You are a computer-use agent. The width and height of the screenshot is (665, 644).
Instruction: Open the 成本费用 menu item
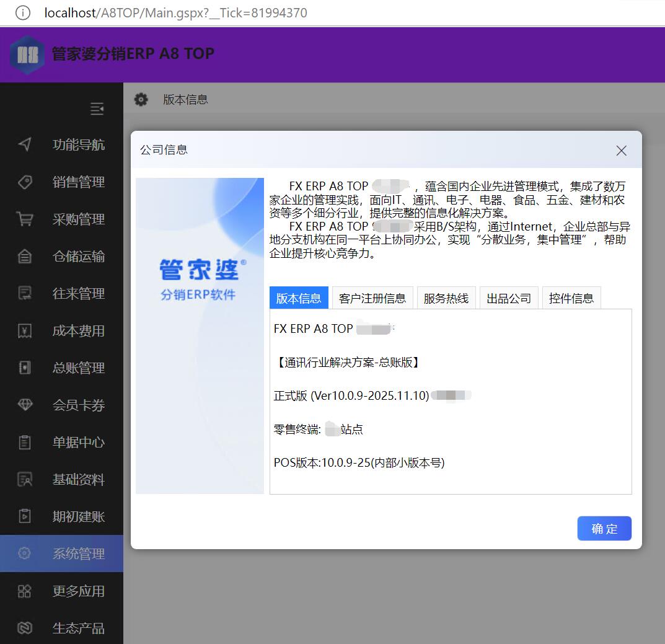pos(78,331)
